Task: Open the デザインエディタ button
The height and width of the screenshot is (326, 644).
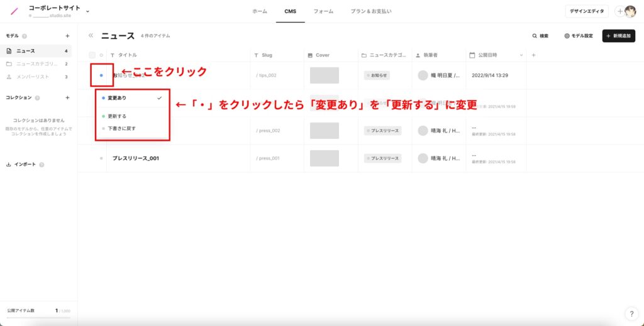Action: [587, 11]
